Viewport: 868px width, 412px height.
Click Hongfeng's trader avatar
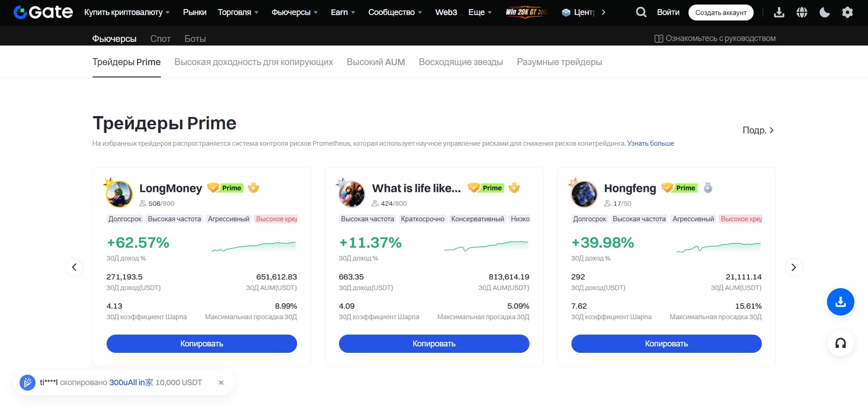pos(584,193)
